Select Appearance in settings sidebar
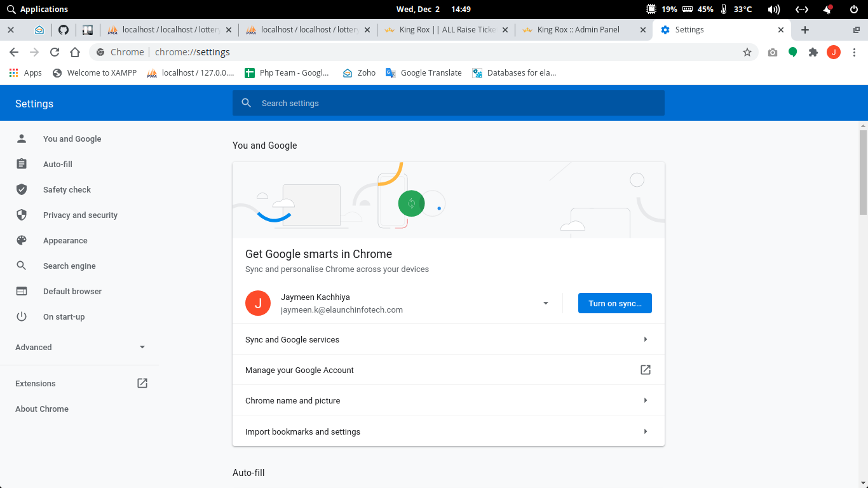This screenshot has height=488, width=868. (x=65, y=241)
